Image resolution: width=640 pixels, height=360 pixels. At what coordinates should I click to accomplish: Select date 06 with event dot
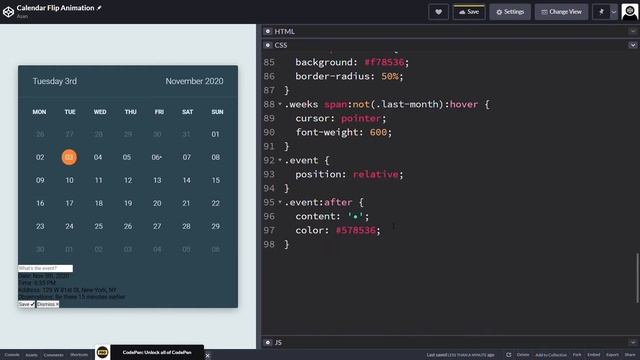(x=156, y=157)
